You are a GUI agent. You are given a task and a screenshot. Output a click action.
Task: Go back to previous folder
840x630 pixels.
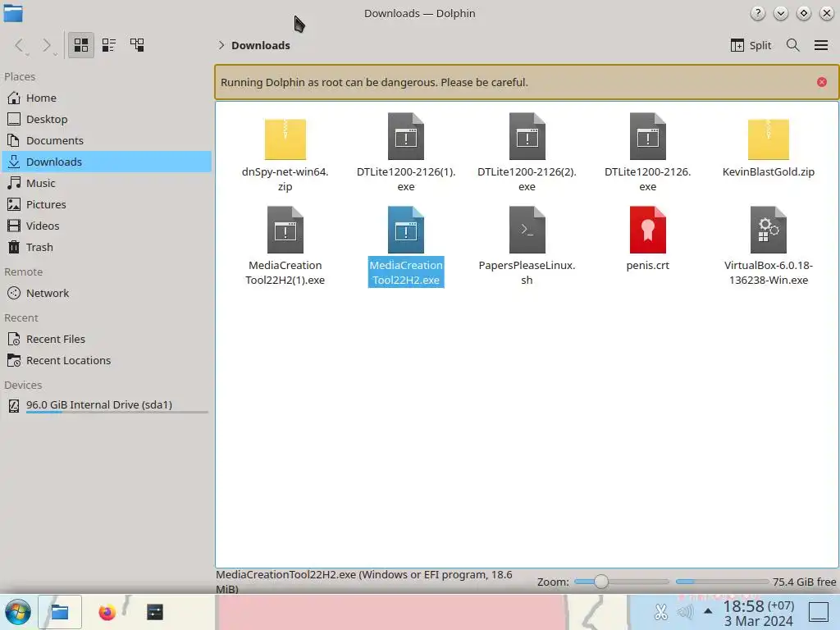(x=20, y=45)
